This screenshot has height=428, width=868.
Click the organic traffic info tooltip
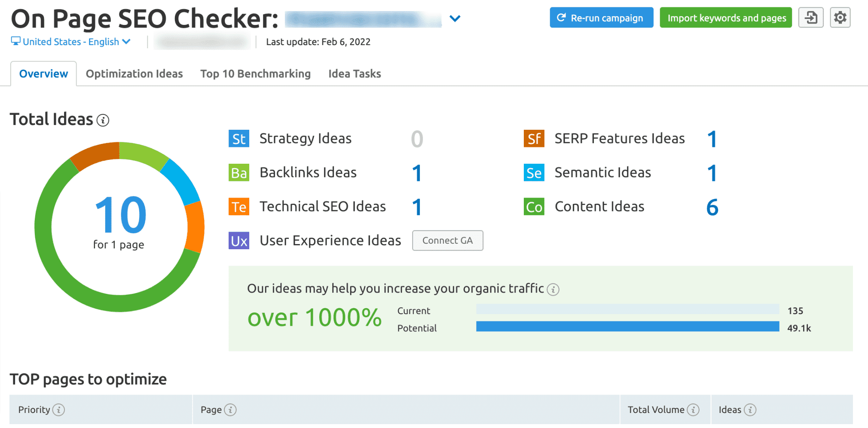pyautogui.click(x=554, y=290)
